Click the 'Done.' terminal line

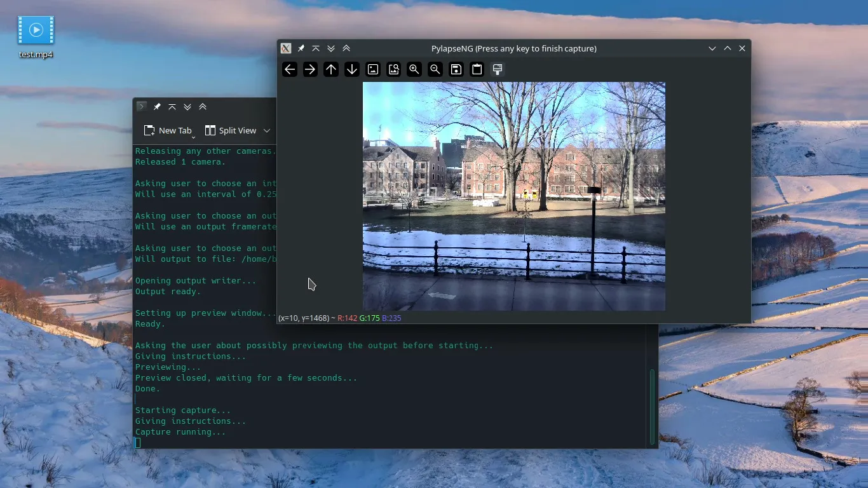point(148,389)
